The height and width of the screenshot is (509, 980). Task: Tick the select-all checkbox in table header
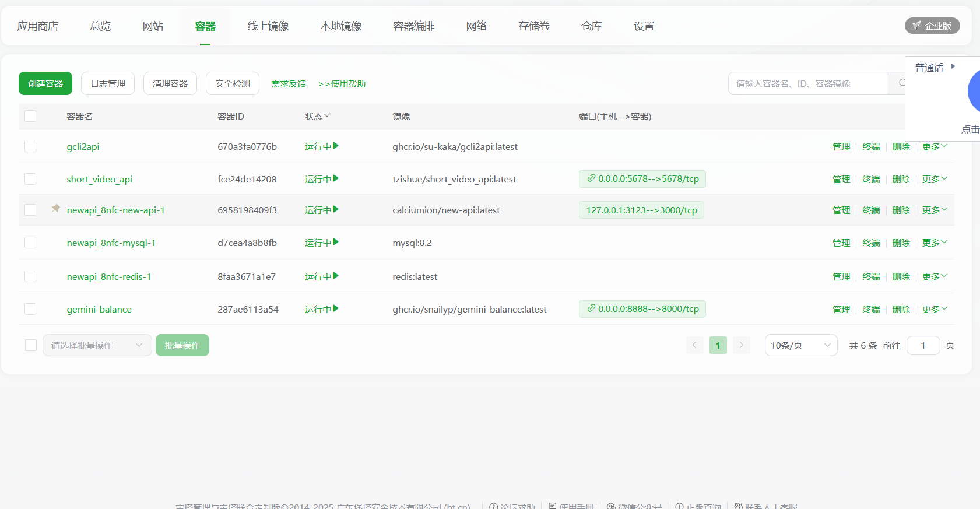click(30, 116)
